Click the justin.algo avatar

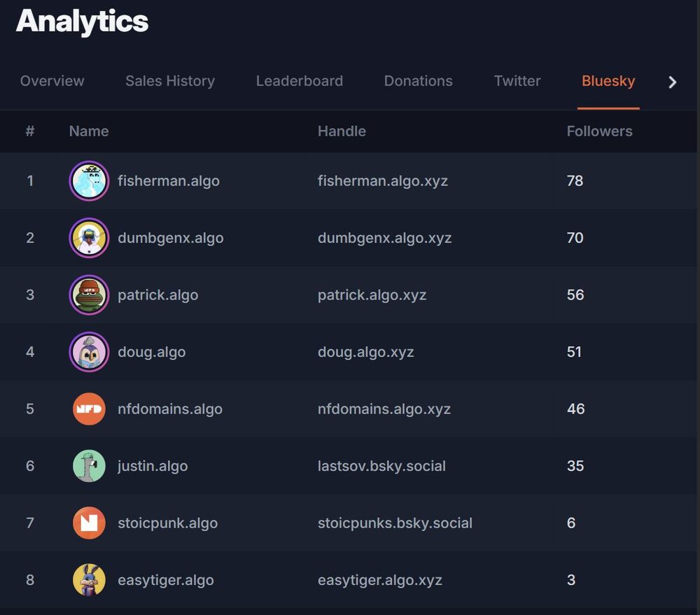pos(90,466)
